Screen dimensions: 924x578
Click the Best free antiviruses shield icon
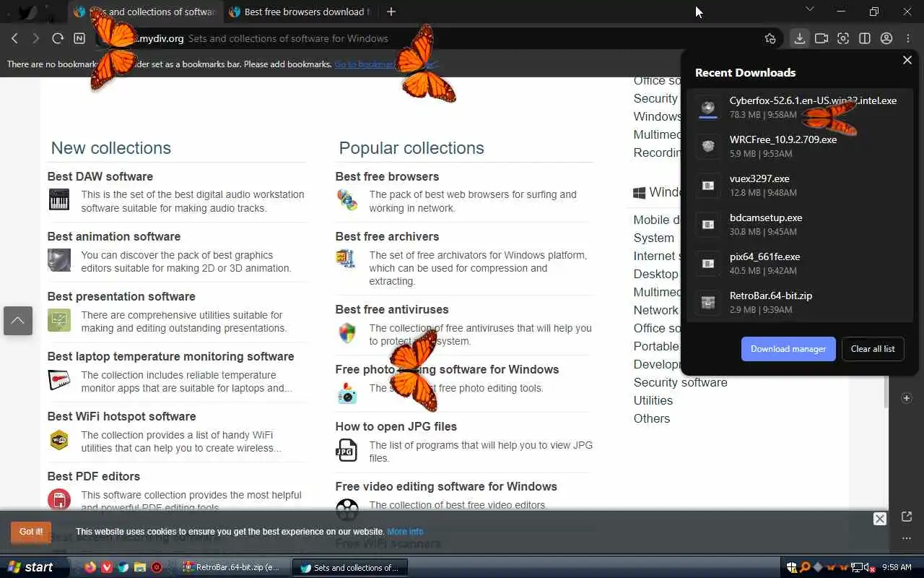347,333
